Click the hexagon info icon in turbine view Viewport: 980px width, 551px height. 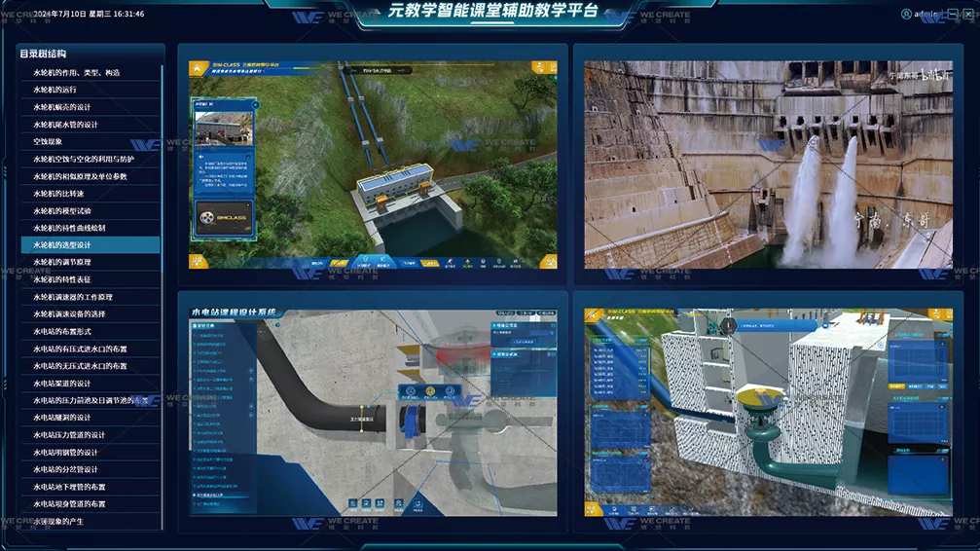729,326
